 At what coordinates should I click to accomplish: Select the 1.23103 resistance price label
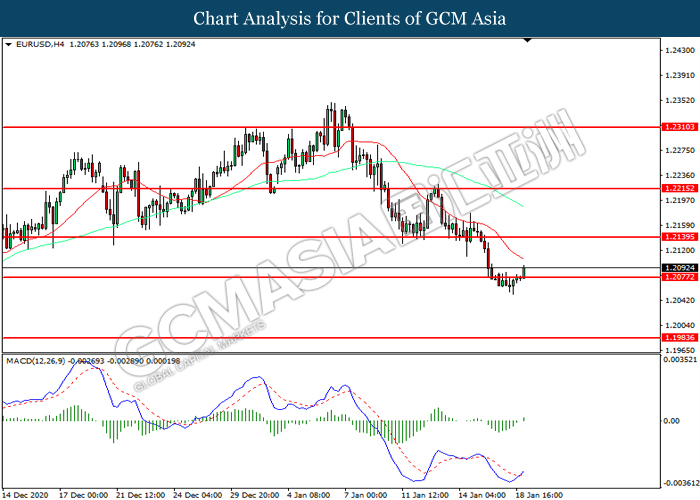click(x=680, y=127)
